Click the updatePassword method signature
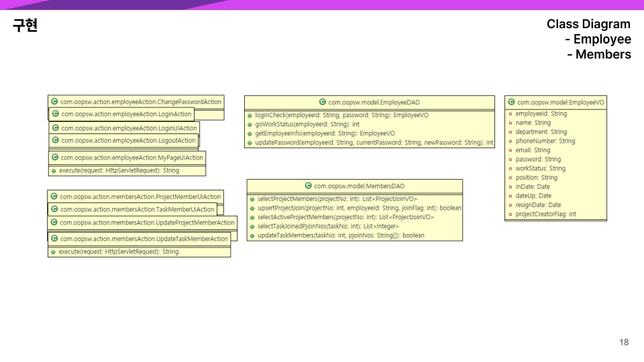Image resolution: width=644 pixels, height=362 pixels. (x=374, y=143)
